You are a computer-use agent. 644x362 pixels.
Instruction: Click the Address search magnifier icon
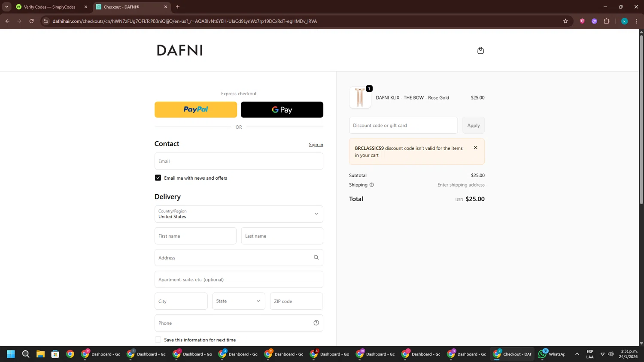click(316, 257)
